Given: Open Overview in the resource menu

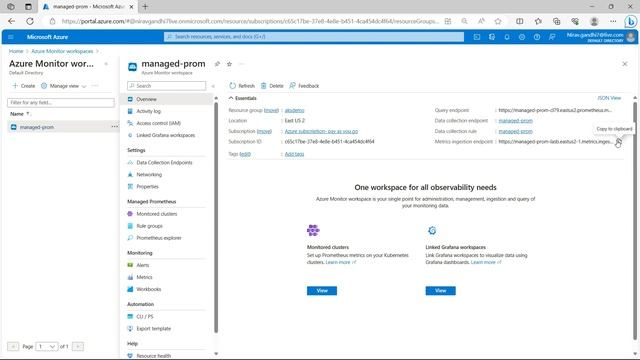Looking at the screenshot, I should (x=146, y=99).
